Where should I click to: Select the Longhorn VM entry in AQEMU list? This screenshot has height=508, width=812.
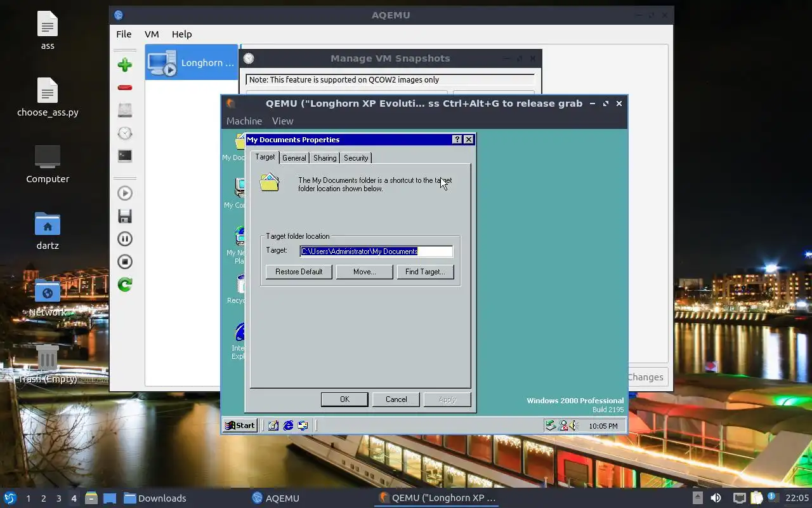point(192,62)
